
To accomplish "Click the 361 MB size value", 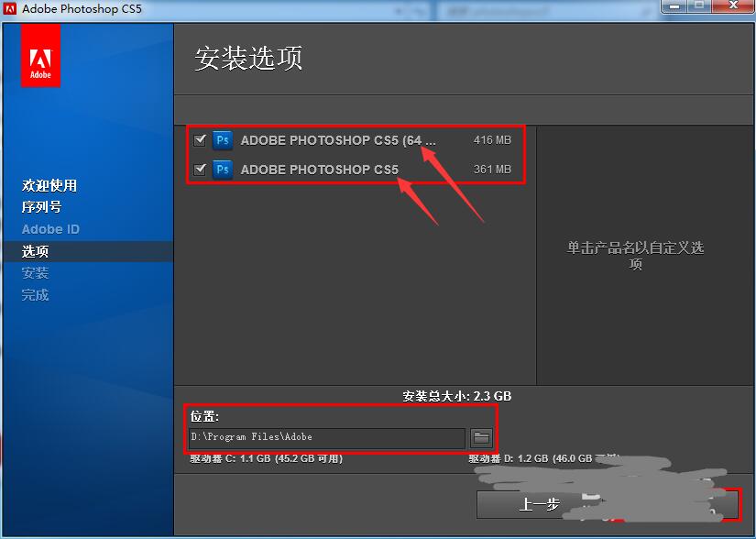I will point(492,170).
